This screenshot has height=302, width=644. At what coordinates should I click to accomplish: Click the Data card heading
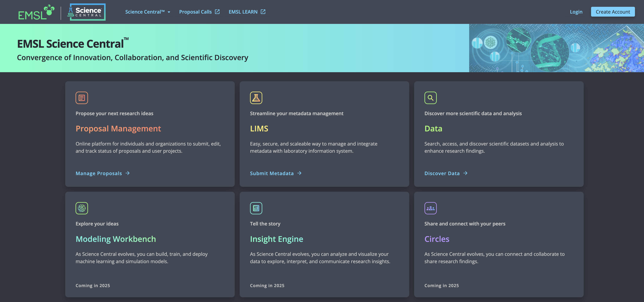pos(433,129)
